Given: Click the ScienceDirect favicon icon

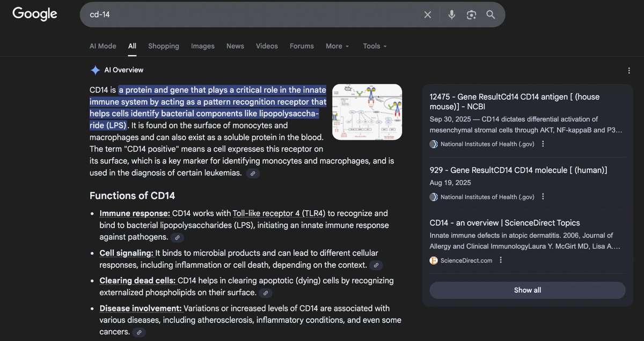Looking at the screenshot, I should (x=434, y=260).
